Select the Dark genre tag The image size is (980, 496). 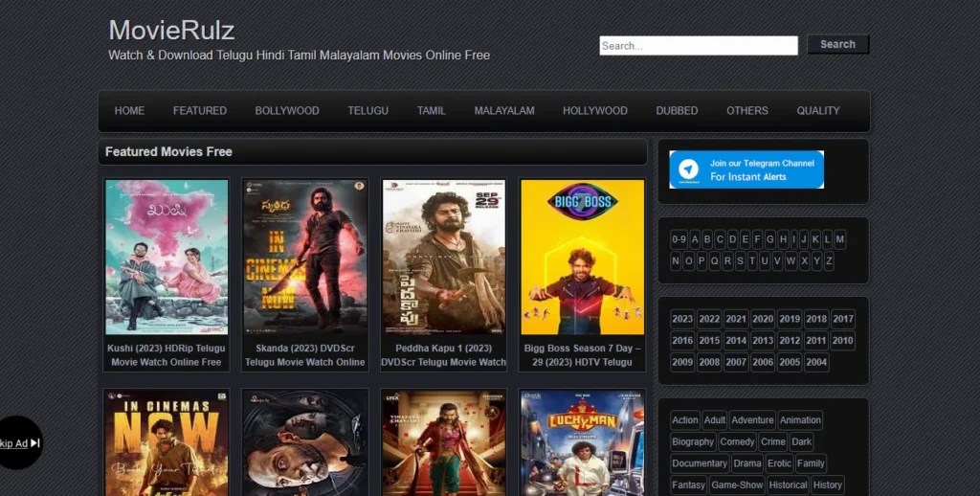[x=801, y=442]
